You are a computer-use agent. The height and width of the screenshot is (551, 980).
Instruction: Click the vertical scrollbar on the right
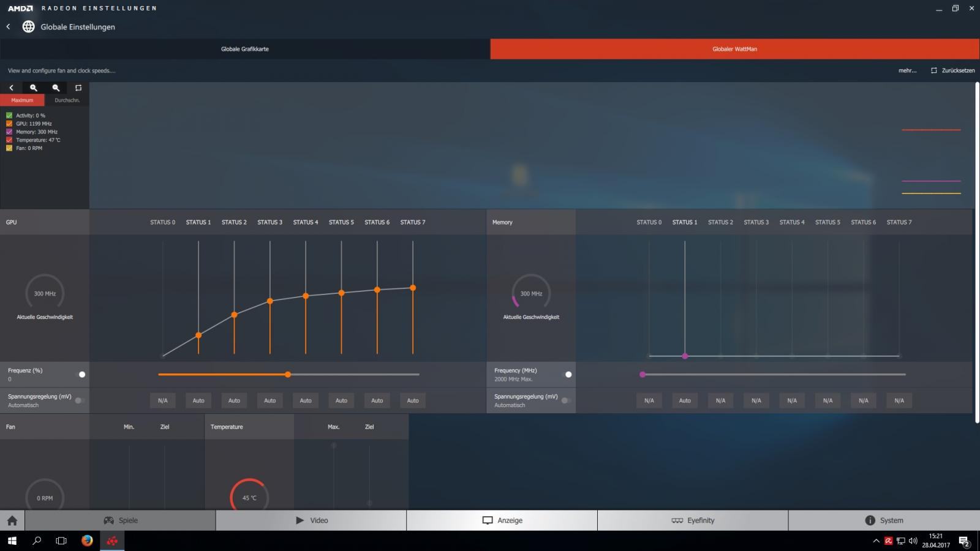[x=977, y=252]
